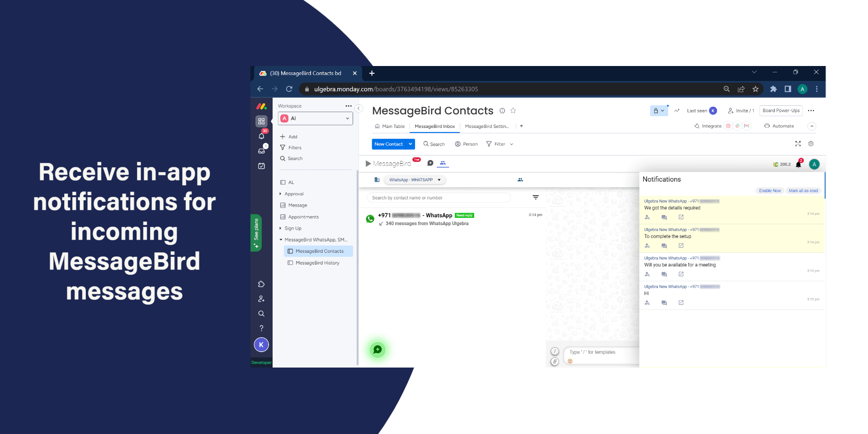The width and height of the screenshot is (868, 434).
Task: Star the MessageBird Contacts board as favorite
Action: coord(513,110)
